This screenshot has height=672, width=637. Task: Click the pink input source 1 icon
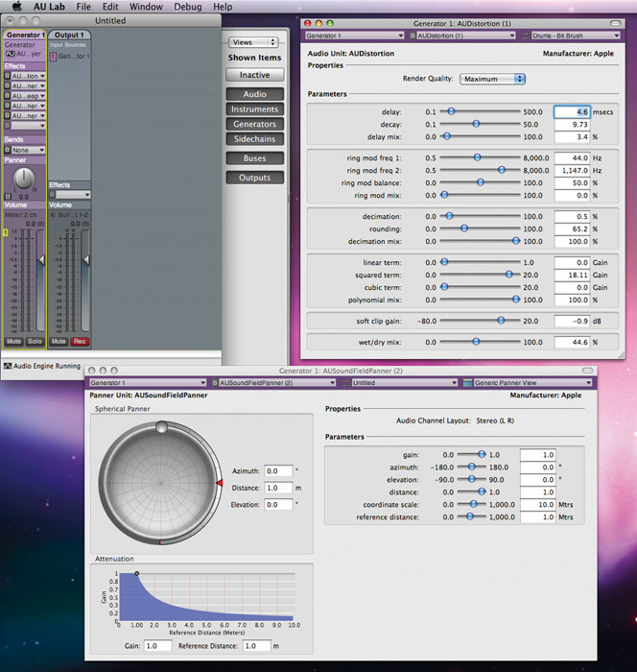pos(53,56)
